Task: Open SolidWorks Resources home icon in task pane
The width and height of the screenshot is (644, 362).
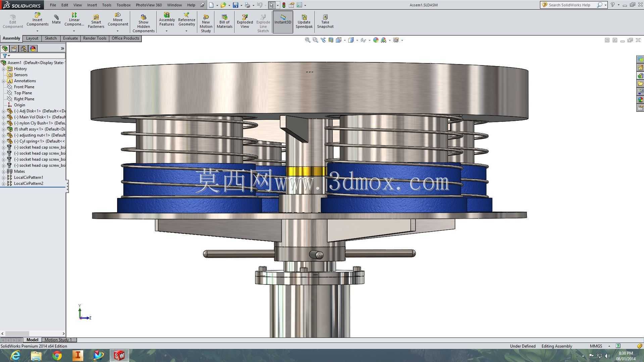Action: click(x=640, y=67)
